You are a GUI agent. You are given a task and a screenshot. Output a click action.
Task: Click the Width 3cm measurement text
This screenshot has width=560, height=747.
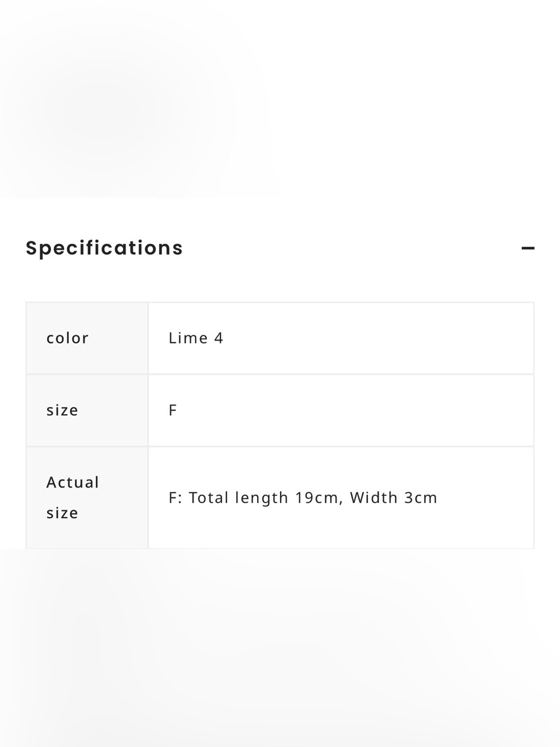pyautogui.click(x=393, y=498)
